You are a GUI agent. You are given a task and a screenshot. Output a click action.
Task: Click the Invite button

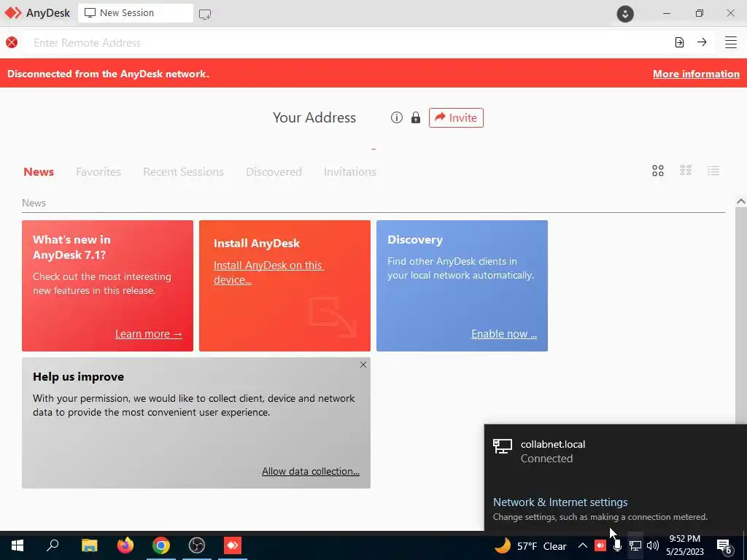pyautogui.click(x=456, y=117)
